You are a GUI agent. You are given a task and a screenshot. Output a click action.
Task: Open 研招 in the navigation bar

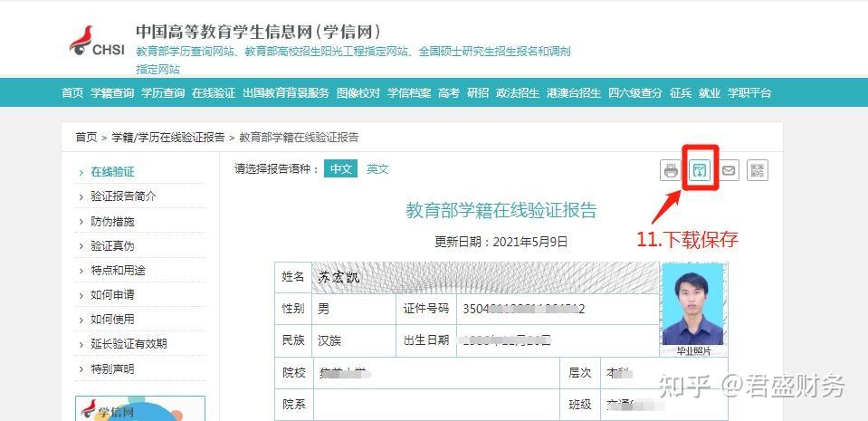478,93
